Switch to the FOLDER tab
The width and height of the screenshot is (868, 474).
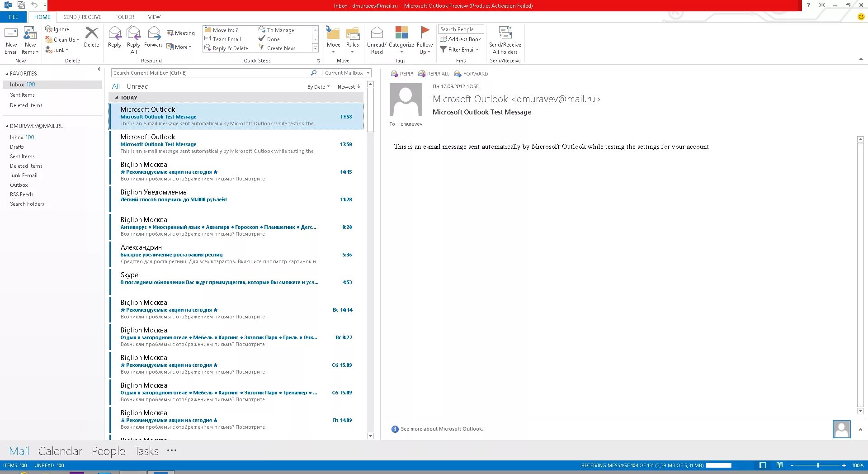click(125, 17)
